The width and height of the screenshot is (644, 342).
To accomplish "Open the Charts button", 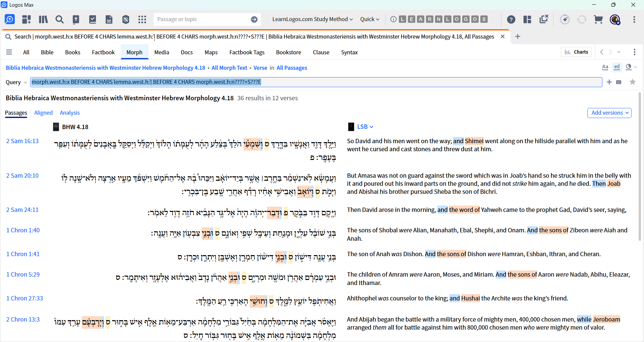I will [x=576, y=52].
